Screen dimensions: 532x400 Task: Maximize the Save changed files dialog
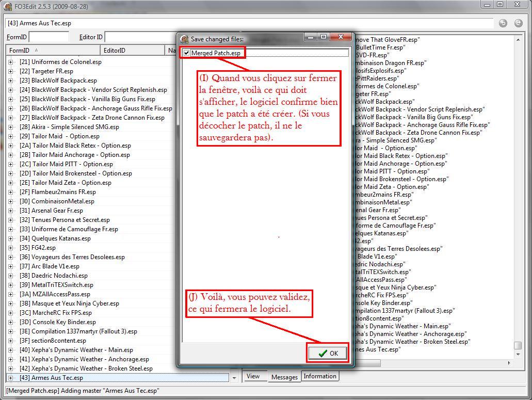[x=324, y=37]
